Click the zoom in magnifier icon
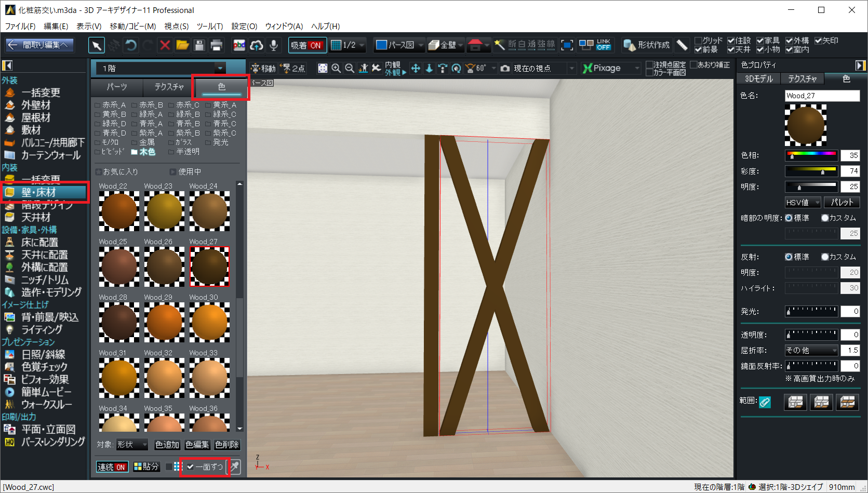 [x=336, y=69]
